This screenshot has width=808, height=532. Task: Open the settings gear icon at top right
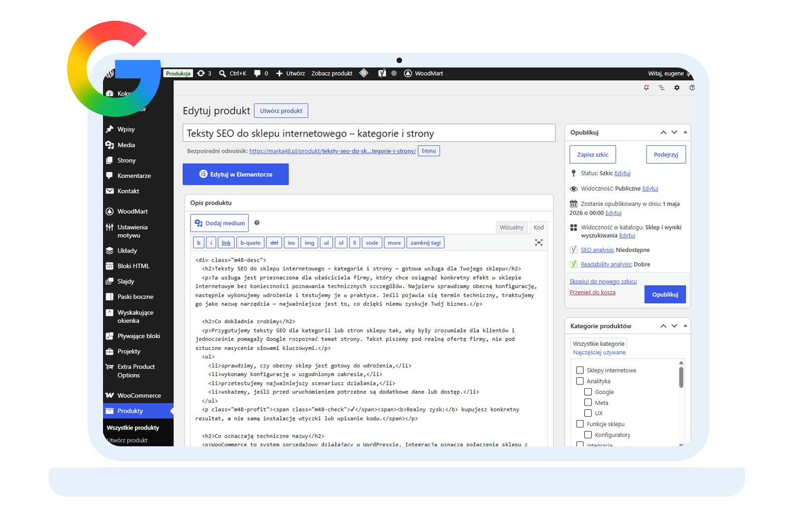coord(677,88)
